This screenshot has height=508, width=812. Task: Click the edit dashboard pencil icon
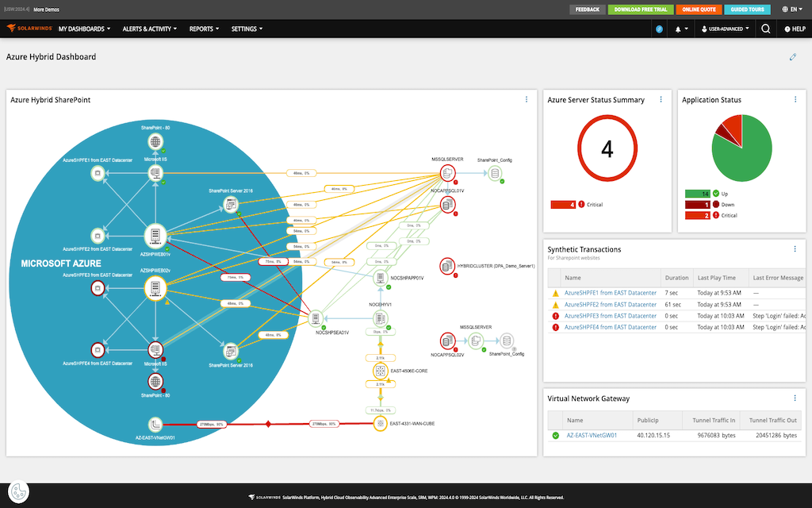pos(792,57)
